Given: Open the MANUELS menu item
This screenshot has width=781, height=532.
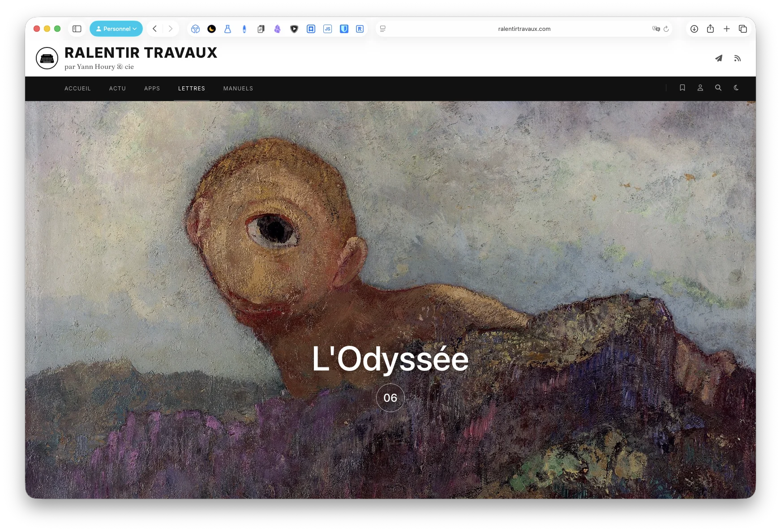Looking at the screenshot, I should 238,89.
